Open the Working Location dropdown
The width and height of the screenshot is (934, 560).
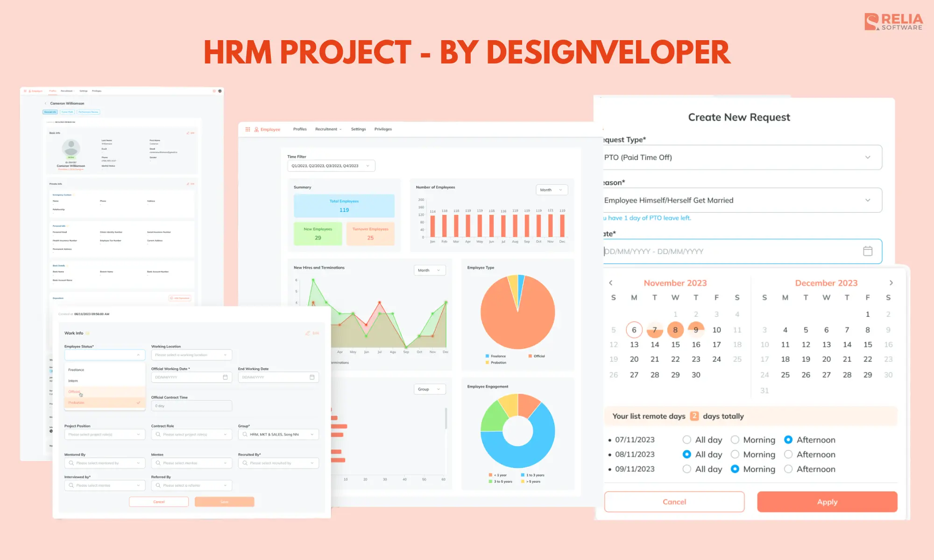coord(191,355)
